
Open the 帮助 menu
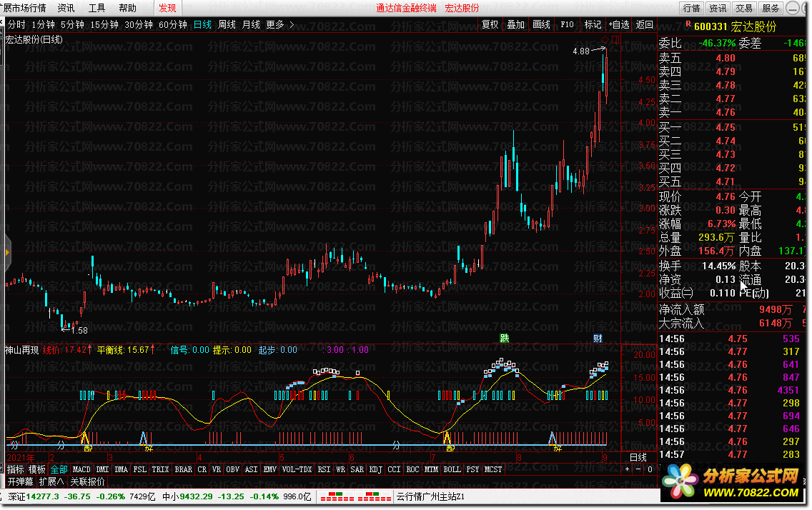click(x=127, y=8)
